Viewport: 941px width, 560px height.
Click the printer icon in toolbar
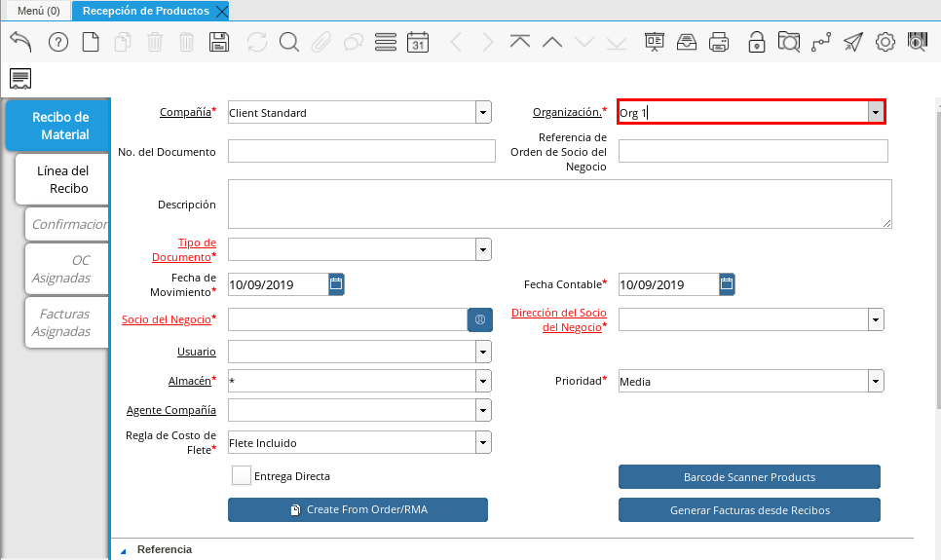(x=719, y=42)
